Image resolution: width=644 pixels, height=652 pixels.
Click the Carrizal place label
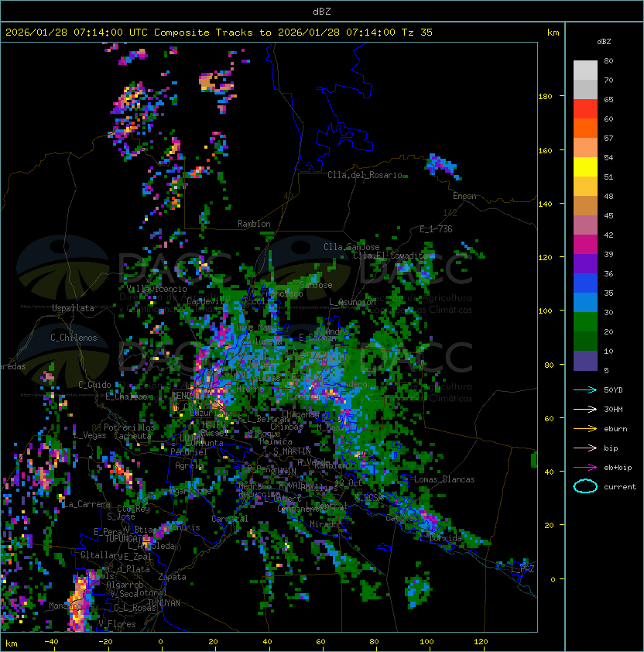[229, 519]
